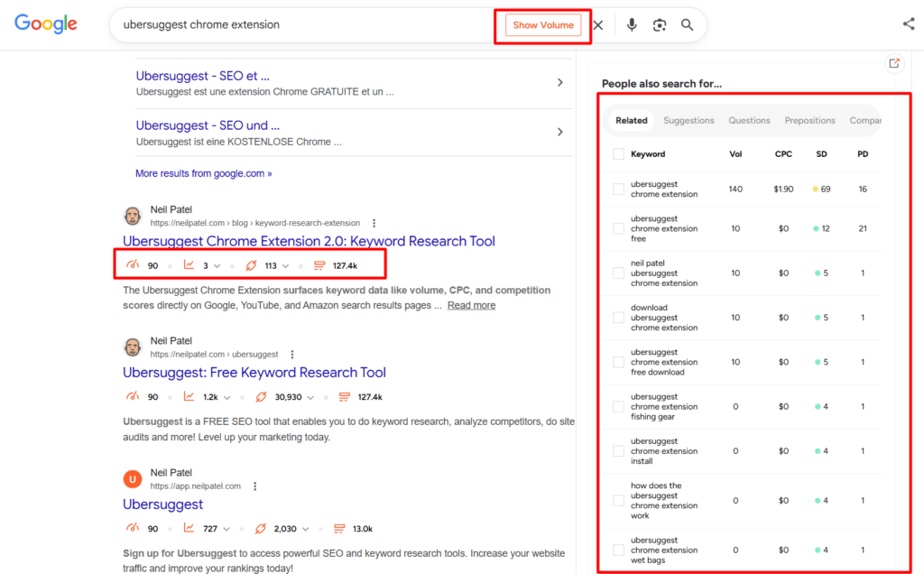Click traffic chart icon next to 727
This screenshot has width=924, height=574.
pos(189,528)
